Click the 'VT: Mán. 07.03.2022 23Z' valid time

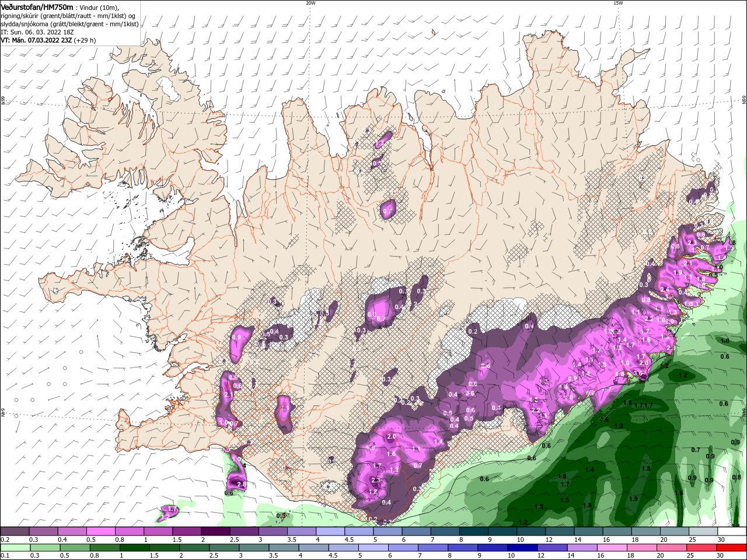[36, 40]
